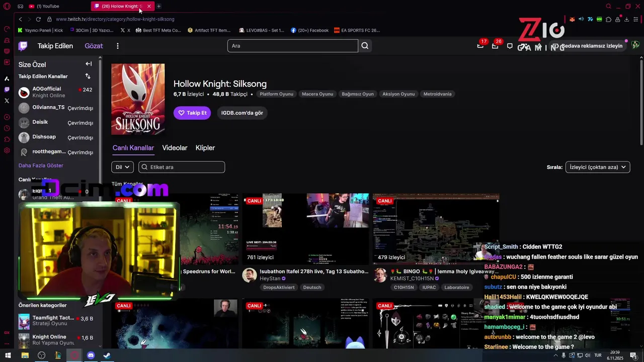644x362 pixels.
Task: Open Opera tab search magnifier
Action: tap(608, 7)
